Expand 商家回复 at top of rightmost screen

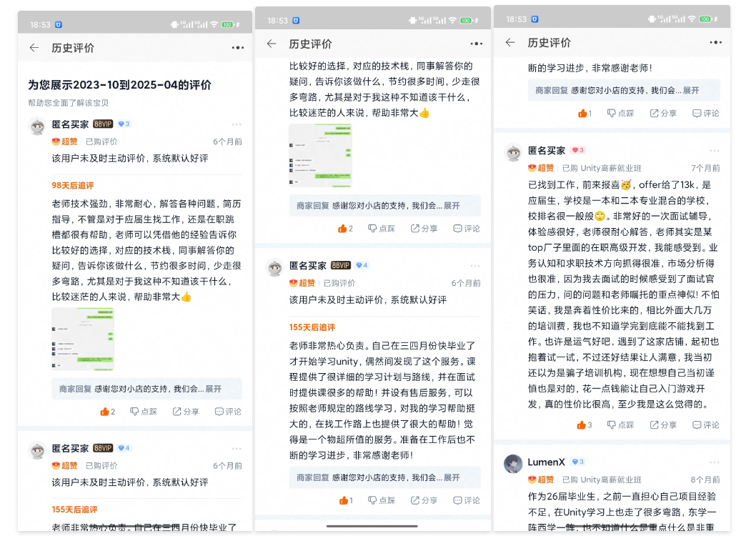[x=690, y=91]
